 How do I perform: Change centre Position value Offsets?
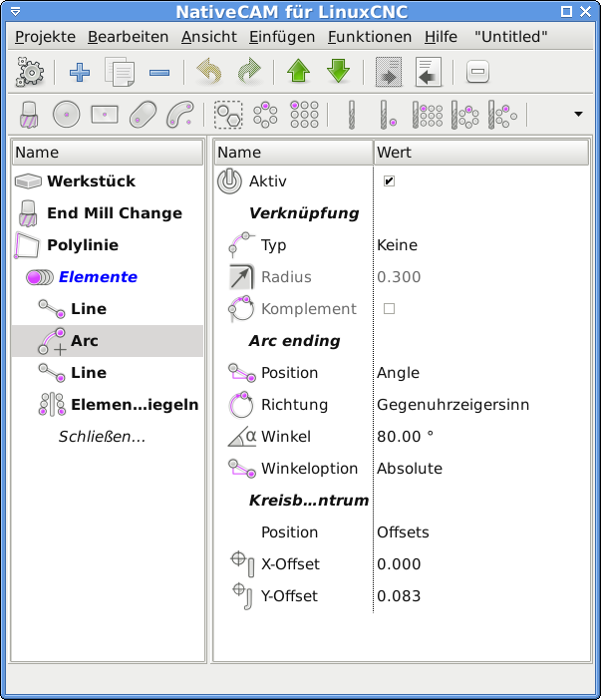pyautogui.click(x=403, y=532)
